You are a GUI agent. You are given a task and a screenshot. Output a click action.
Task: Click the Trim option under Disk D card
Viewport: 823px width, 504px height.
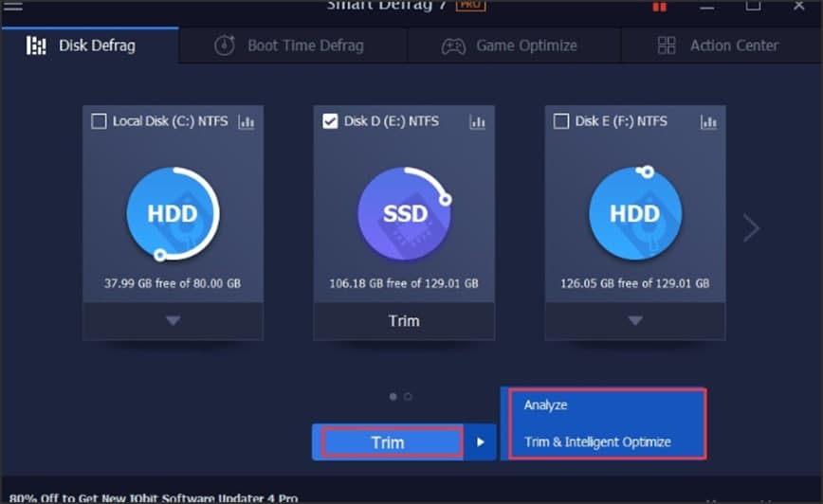[404, 320]
